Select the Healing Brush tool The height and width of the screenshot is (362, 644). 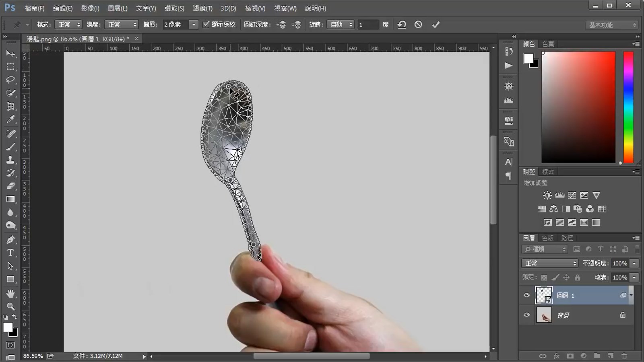coord(10,134)
